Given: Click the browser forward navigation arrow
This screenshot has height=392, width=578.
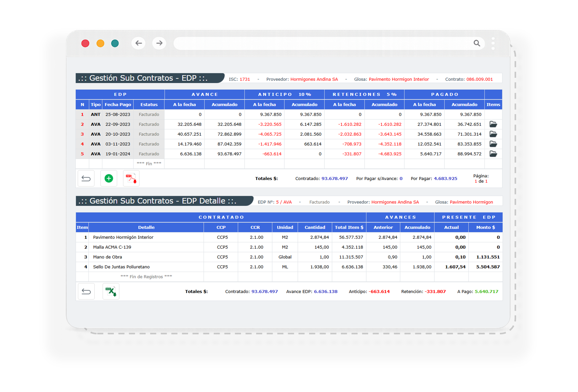Looking at the screenshot, I should [x=159, y=43].
